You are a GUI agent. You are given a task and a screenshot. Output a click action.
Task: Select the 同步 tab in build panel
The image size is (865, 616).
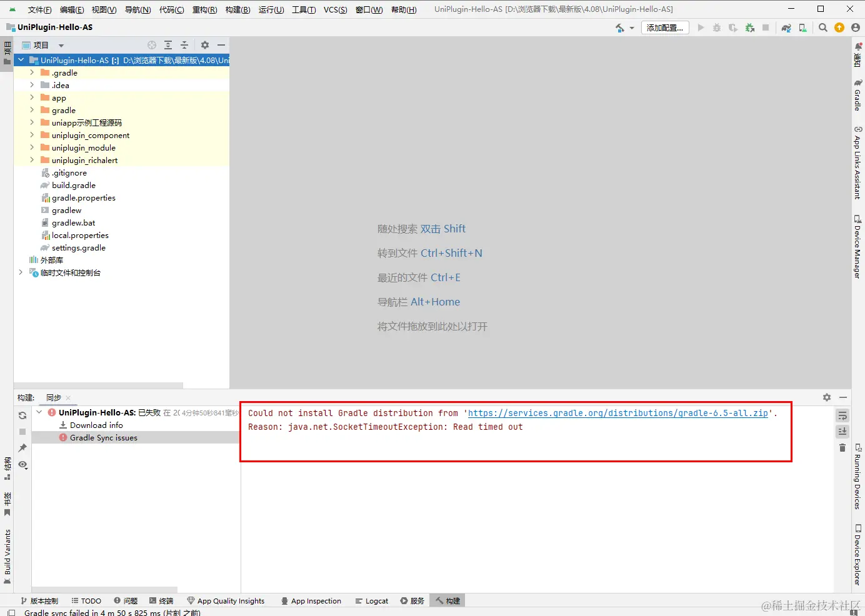(54, 397)
